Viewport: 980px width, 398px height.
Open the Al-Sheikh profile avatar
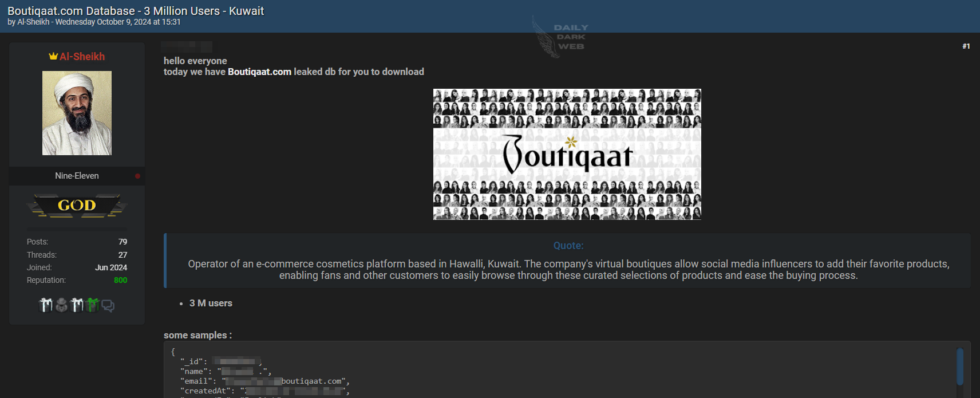pyautogui.click(x=77, y=113)
